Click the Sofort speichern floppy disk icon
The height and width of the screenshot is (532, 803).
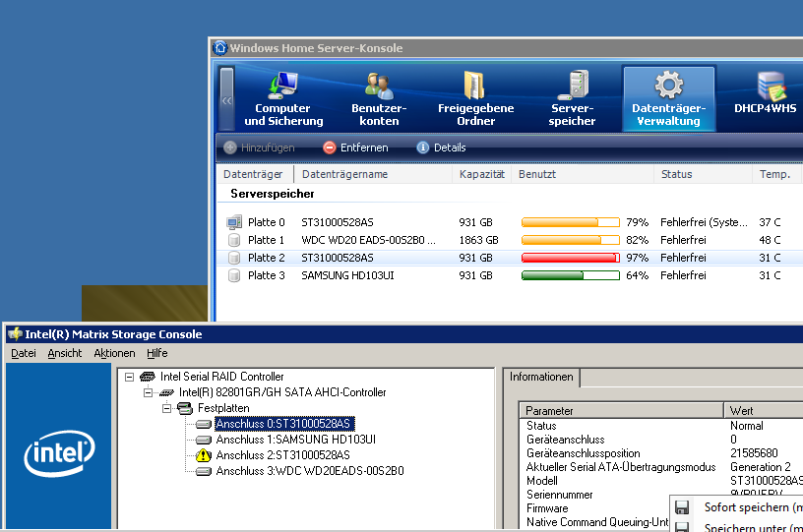(682, 507)
